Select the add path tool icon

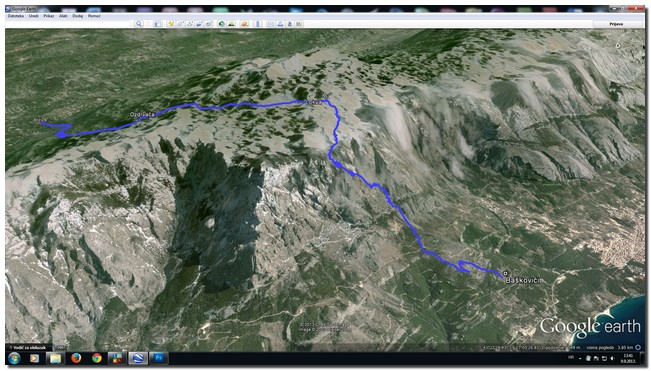coord(190,24)
